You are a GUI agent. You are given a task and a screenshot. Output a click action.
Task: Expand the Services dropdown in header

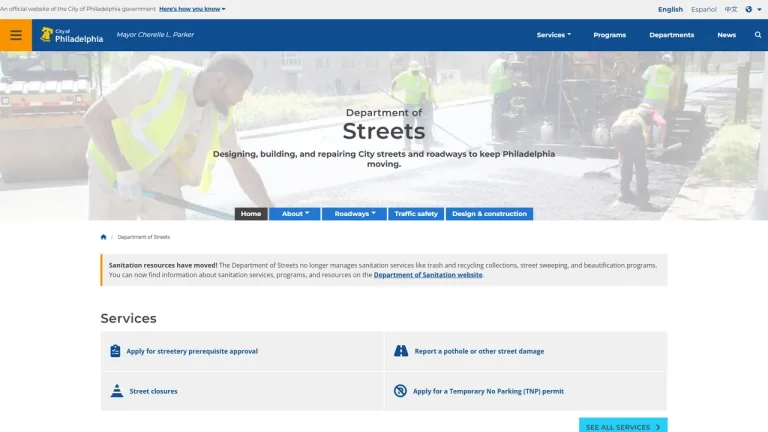(x=553, y=35)
